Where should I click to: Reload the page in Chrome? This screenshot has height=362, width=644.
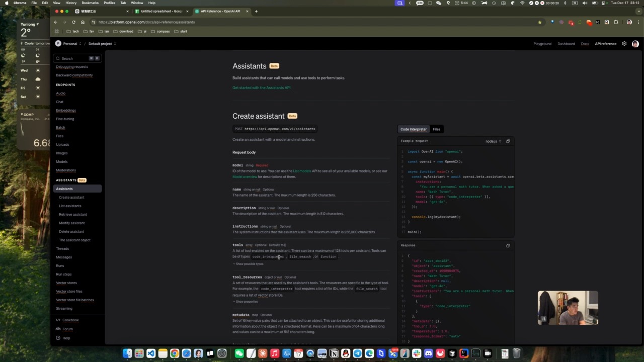[73, 22]
